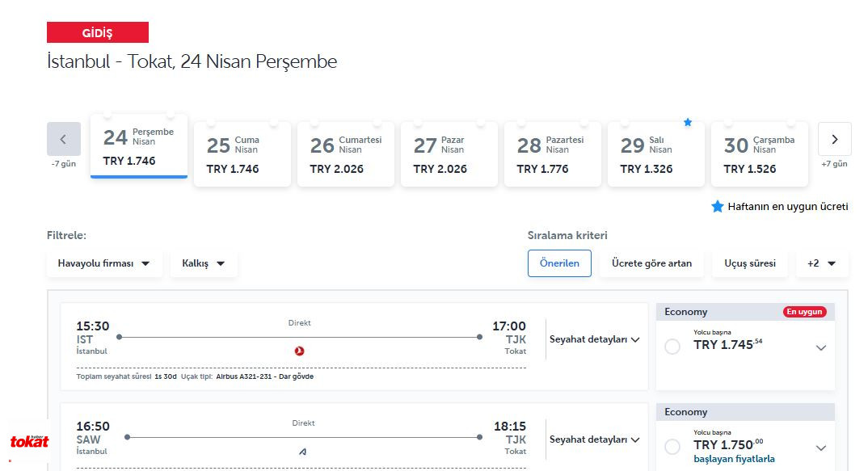Expand the +2 sorting options dropdown
Viewport: 868px width, 471px height.
coord(821,263)
